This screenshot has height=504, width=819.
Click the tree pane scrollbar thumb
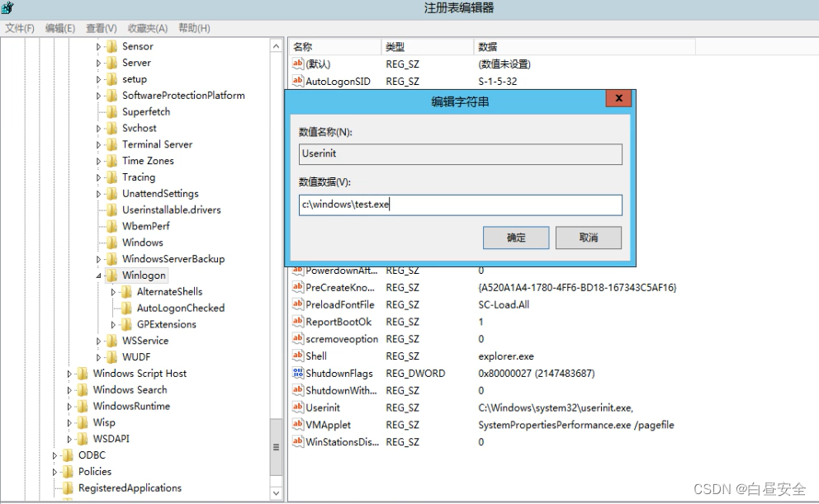pyautogui.click(x=276, y=446)
